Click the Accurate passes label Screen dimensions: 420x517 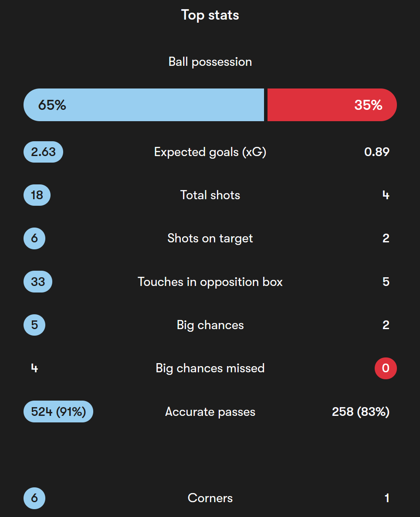[210, 412]
